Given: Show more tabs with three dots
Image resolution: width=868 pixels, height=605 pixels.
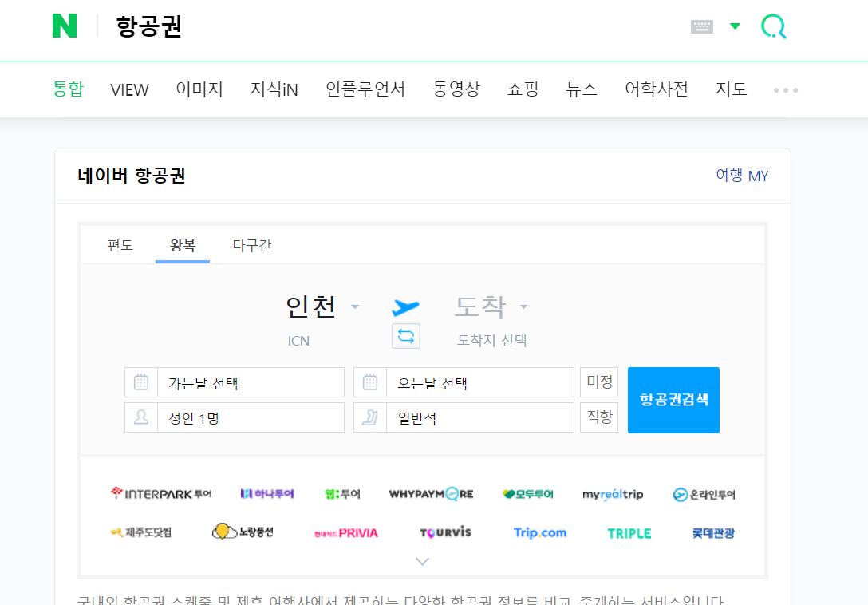Looking at the screenshot, I should [786, 89].
